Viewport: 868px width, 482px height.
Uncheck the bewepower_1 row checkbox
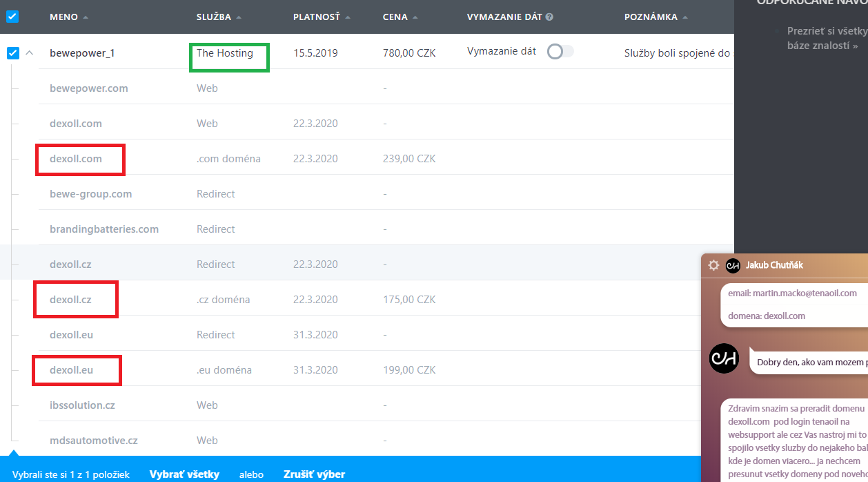point(12,52)
